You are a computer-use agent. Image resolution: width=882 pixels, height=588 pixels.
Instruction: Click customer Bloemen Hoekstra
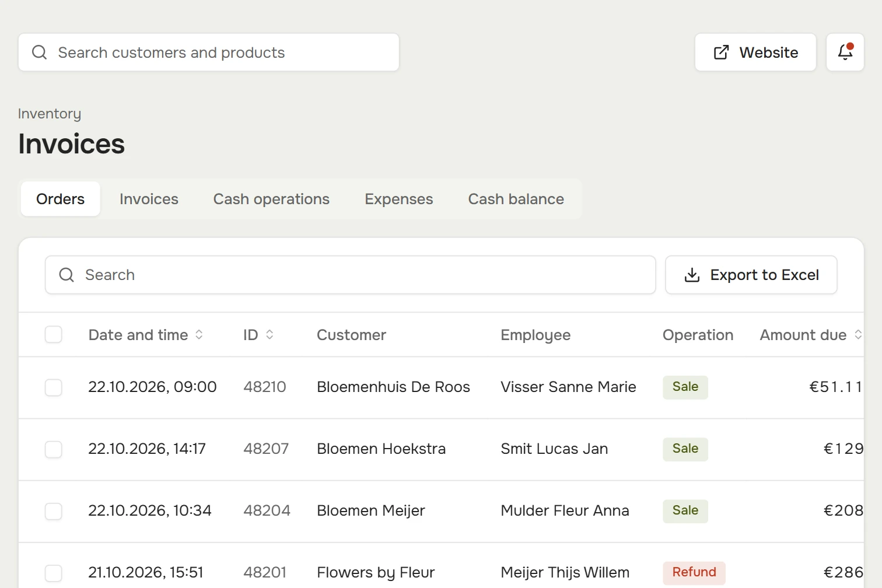tap(381, 449)
